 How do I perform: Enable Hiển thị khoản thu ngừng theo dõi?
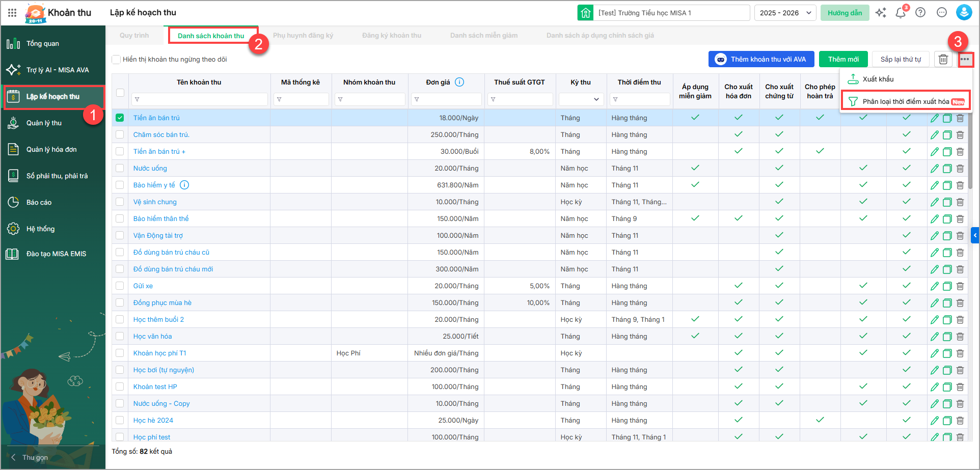pos(117,60)
